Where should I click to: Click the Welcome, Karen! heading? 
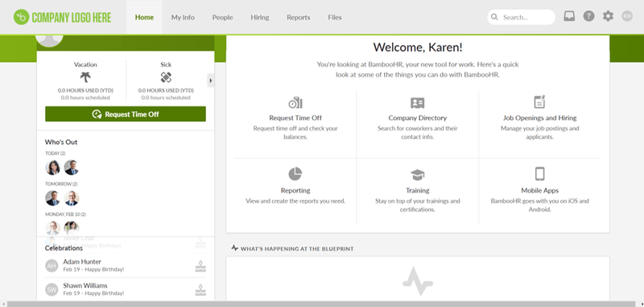(x=418, y=48)
